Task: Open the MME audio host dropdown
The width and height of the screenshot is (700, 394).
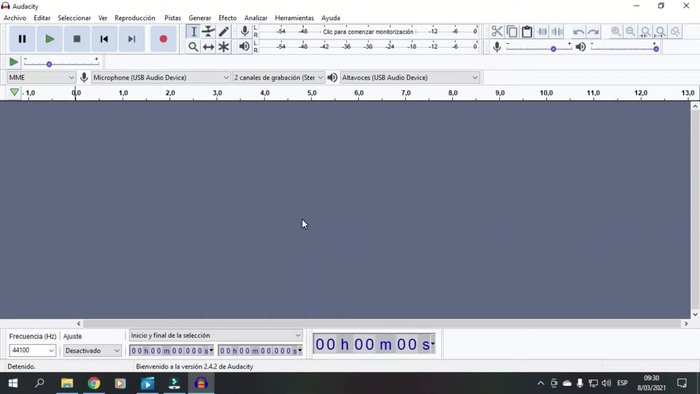Action: (41, 78)
